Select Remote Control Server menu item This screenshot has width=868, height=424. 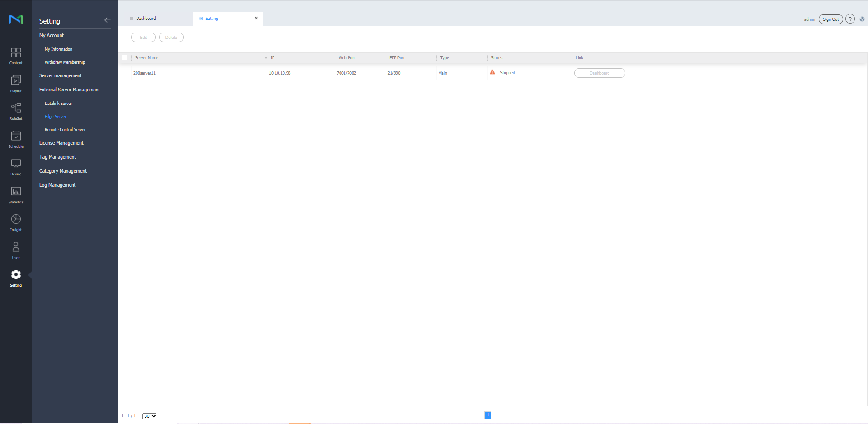(x=65, y=130)
